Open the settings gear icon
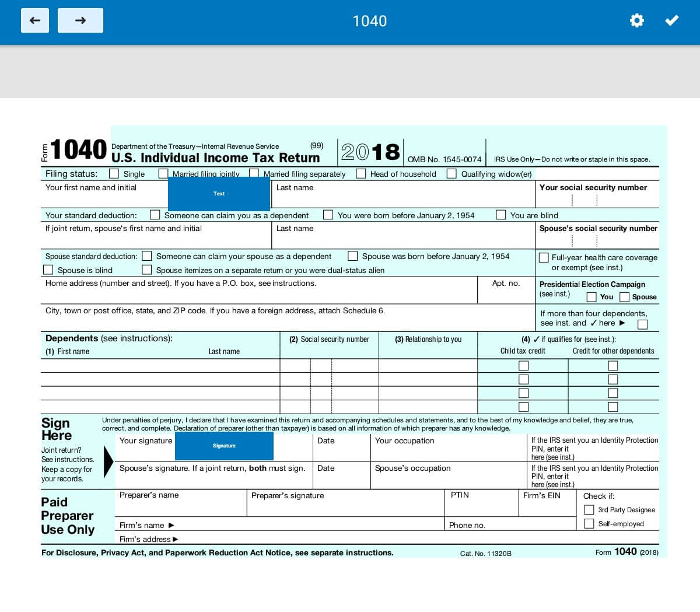The height and width of the screenshot is (612, 700). point(636,20)
